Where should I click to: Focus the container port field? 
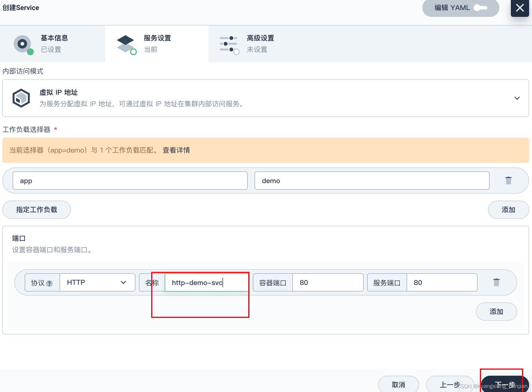point(328,282)
